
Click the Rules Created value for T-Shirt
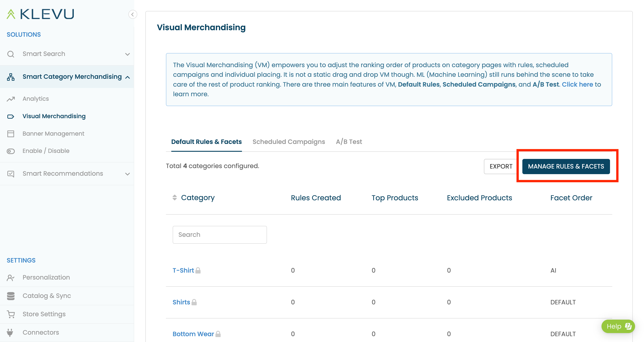(x=293, y=270)
